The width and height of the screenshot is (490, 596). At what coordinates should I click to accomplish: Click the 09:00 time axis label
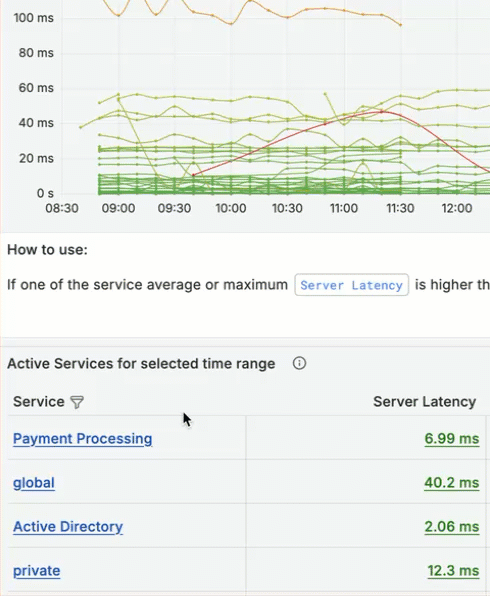(x=118, y=208)
